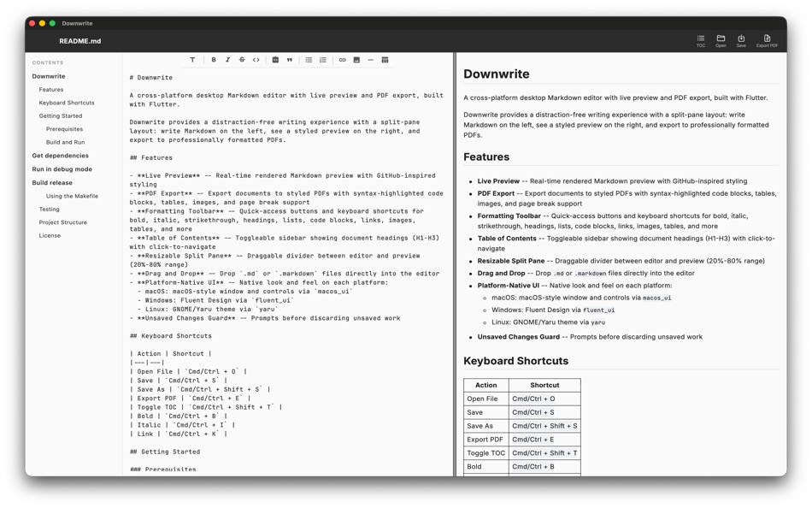The height and width of the screenshot is (508, 812).
Task: Insert a link using the link icon
Action: [343, 60]
